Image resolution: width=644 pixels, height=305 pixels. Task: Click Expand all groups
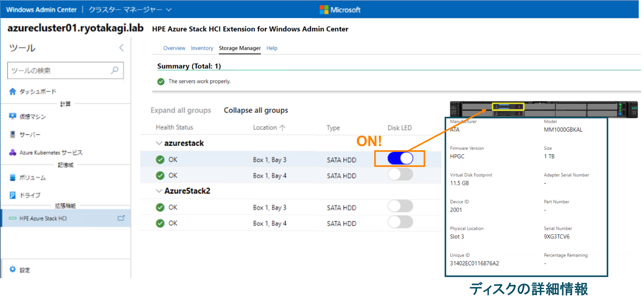(181, 110)
